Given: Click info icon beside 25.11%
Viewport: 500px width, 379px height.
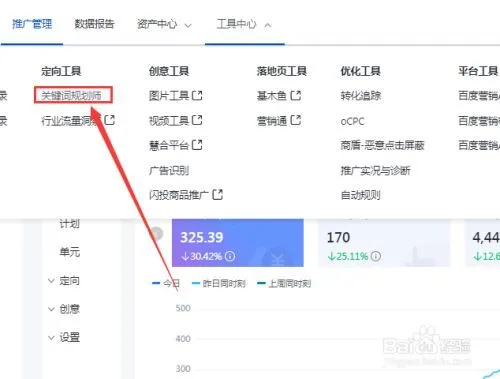Looking at the screenshot, I should [x=376, y=256].
